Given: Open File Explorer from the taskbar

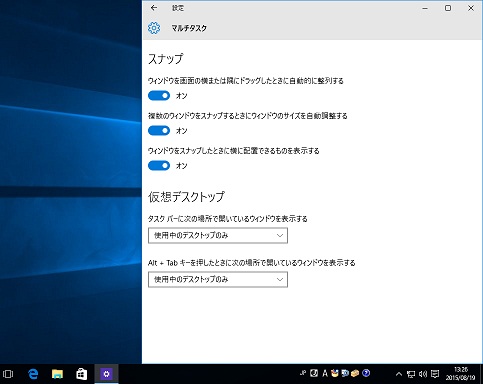Looking at the screenshot, I should tap(57, 374).
